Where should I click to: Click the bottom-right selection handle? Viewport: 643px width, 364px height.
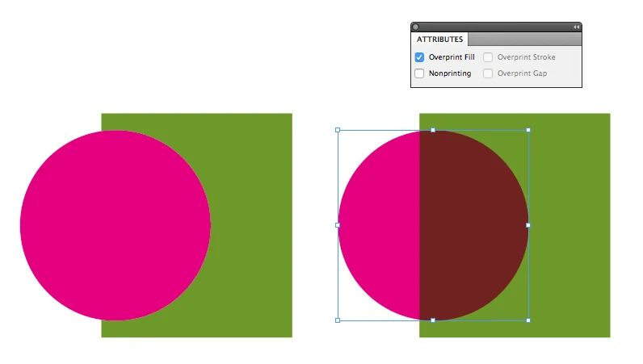click(x=528, y=320)
